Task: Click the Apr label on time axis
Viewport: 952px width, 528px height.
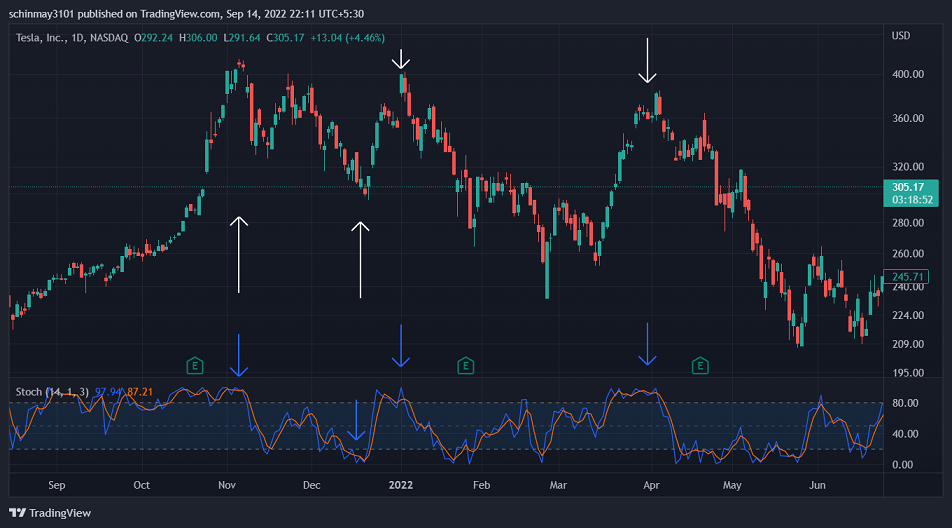Action: 651,485
